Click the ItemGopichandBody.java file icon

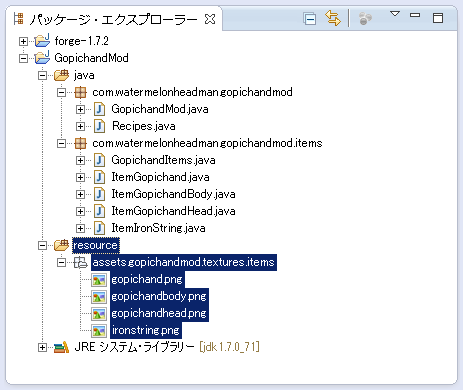coord(99,194)
